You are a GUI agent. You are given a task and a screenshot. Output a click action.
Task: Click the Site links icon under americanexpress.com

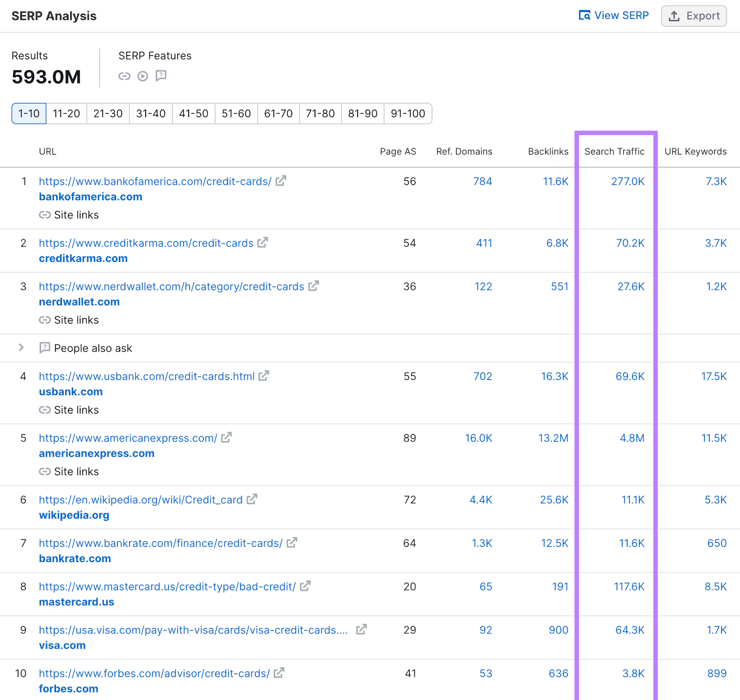tap(45, 471)
